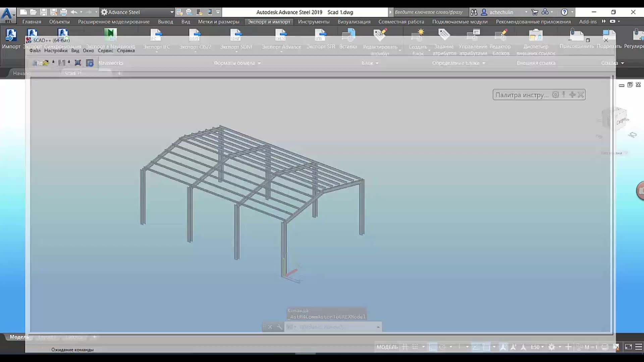644x362 pixels.
Task: Click the Экспорт Advance icon
Action: click(281, 35)
